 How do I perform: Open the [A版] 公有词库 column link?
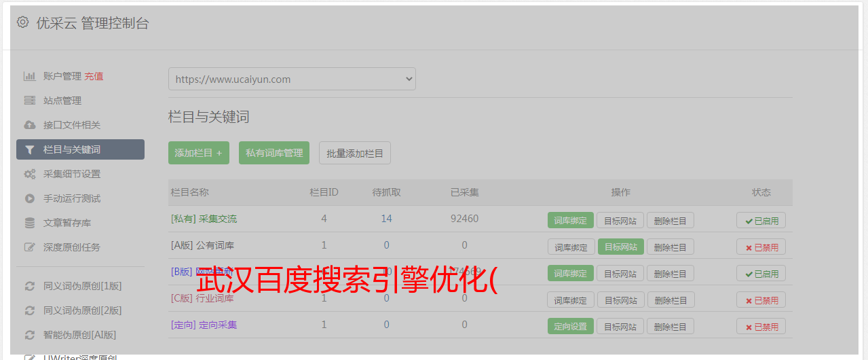(x=202, y=245)
